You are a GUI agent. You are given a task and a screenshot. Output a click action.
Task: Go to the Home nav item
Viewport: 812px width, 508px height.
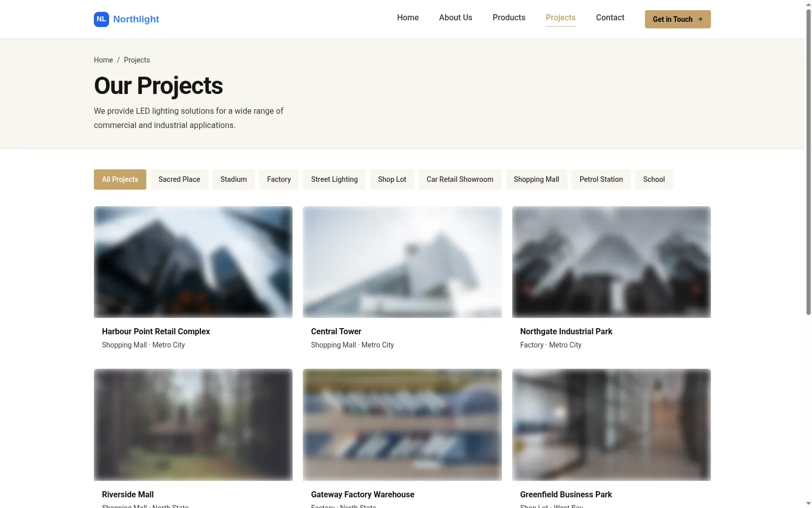coord(408,18)
